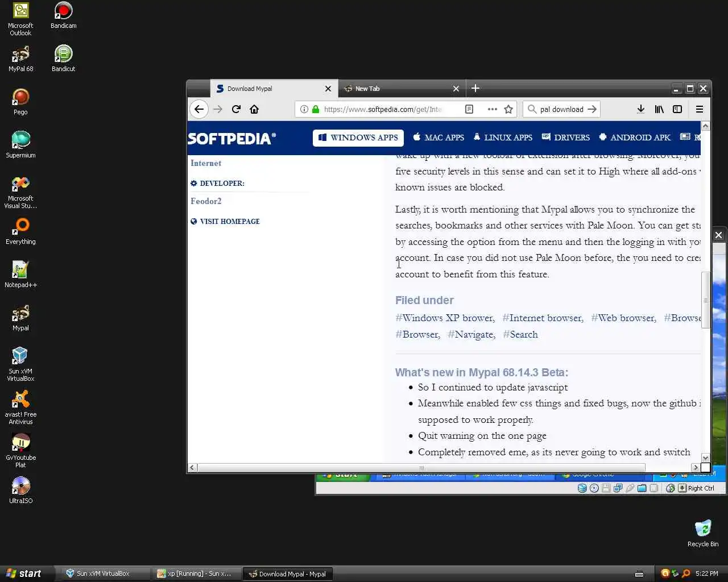This screenshot has width=728, height=582.
Task: Select the Microsoft Visual Studio desktop icon
Action: [x=20, y=193]
